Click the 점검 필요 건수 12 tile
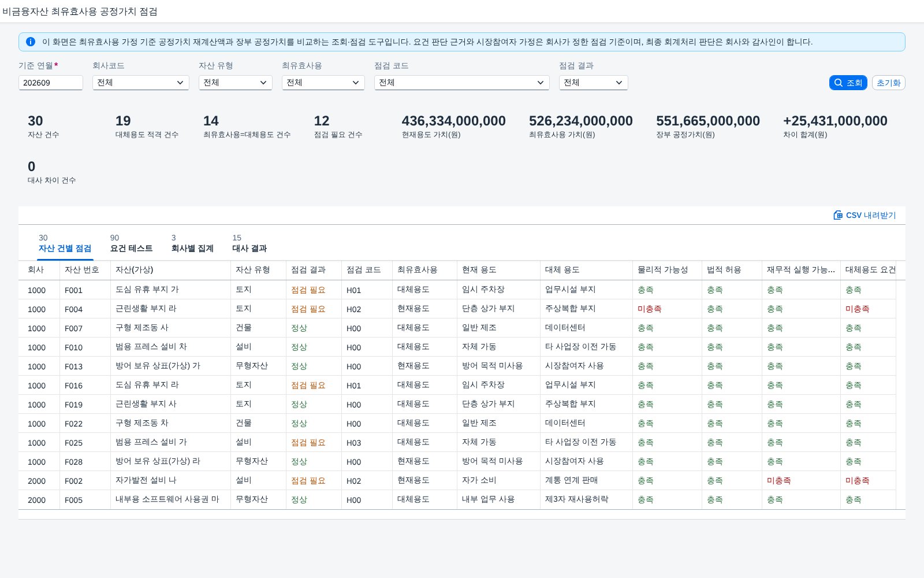The width and height of the screenshot is (924, 578). tap(338, 127)
